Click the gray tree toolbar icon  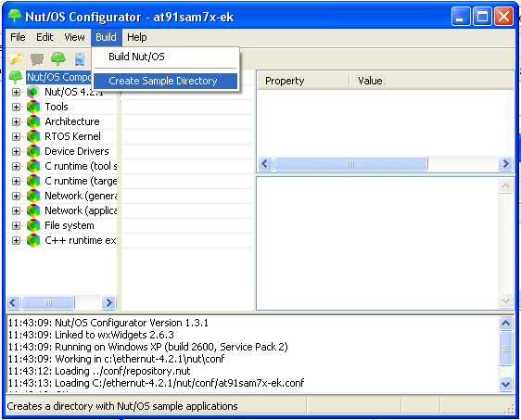point(37,59)
